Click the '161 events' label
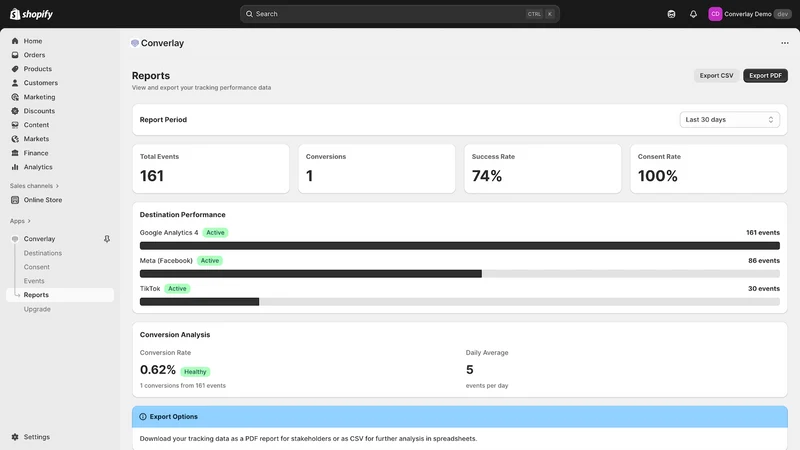The height and width of the screenshot is (450, 800). click(763, 233)
